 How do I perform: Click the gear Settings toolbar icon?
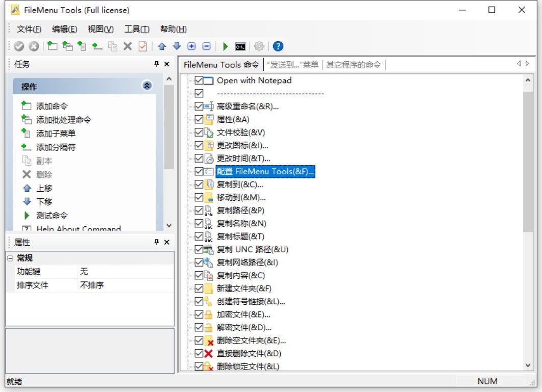(259, 46)
